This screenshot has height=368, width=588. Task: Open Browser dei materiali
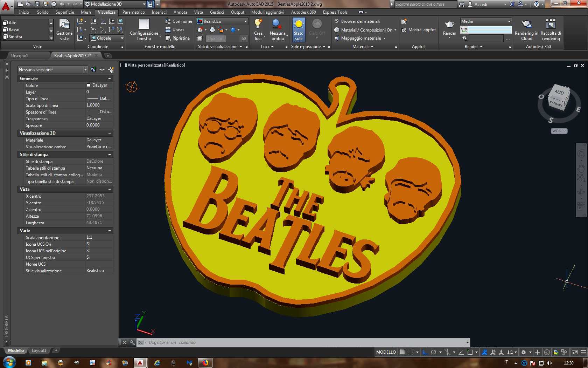(x=357, y=21)
